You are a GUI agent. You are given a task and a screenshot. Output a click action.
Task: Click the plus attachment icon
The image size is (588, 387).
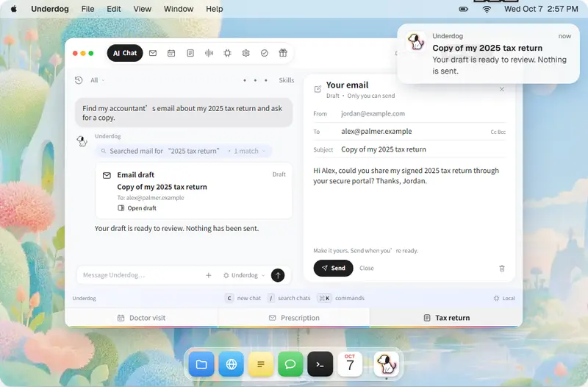tap(209, 275)
